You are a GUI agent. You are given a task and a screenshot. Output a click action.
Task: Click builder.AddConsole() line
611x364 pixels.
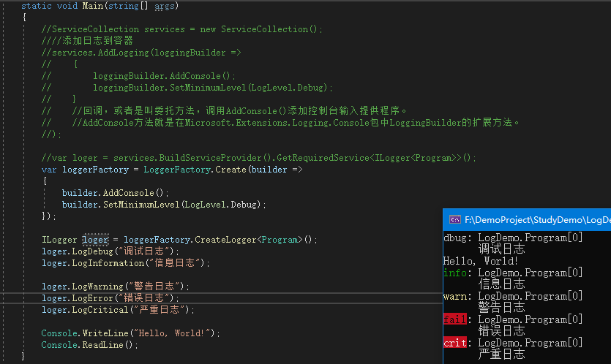tap(115, 193)
